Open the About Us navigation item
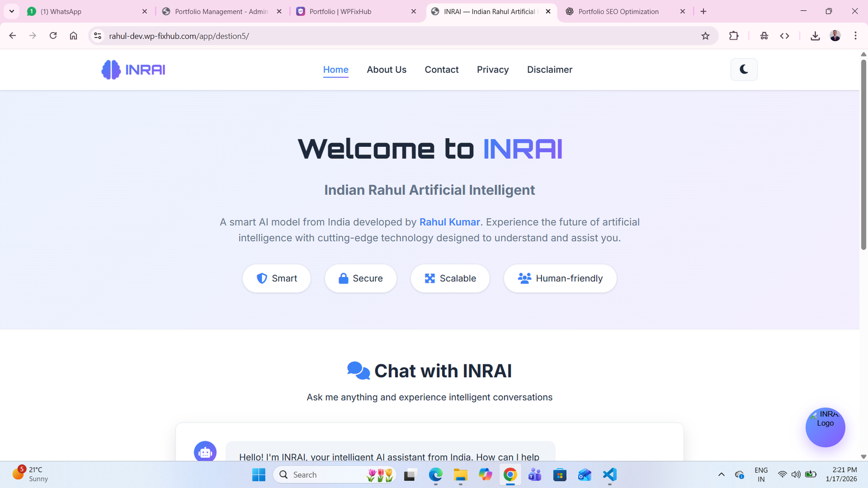The width and height of the screenshot is (868, 488). click(x=386, y=69)
